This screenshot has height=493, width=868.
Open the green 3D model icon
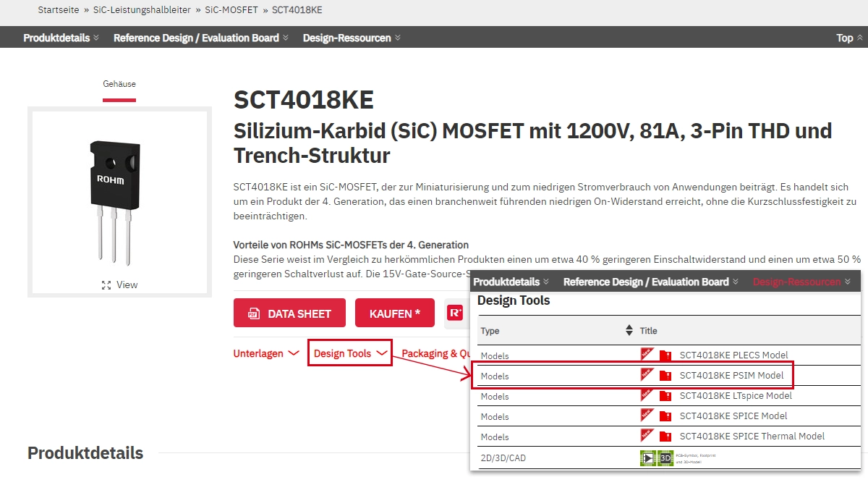point(665,458)
